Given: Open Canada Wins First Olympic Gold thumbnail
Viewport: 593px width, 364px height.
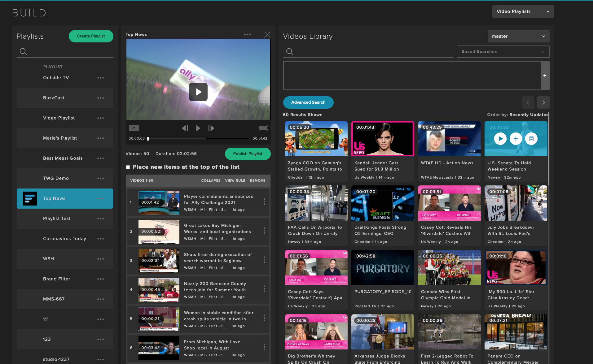Looking at the screenshot, I should 449,267.
